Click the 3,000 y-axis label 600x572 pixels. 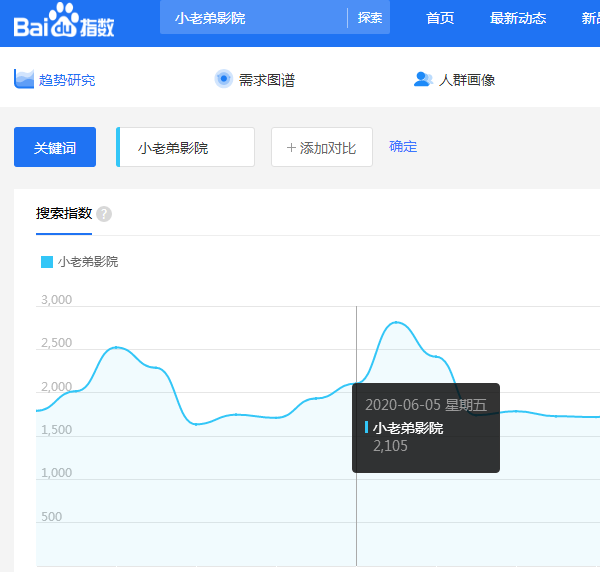tap(56, 300)
